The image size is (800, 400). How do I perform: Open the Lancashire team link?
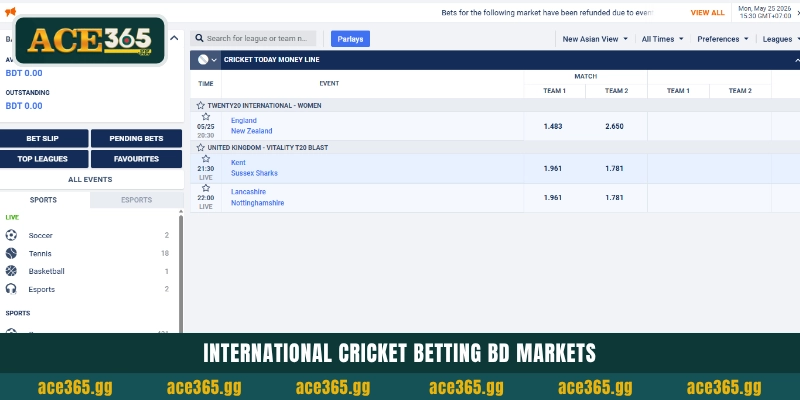tap(248, 192)
